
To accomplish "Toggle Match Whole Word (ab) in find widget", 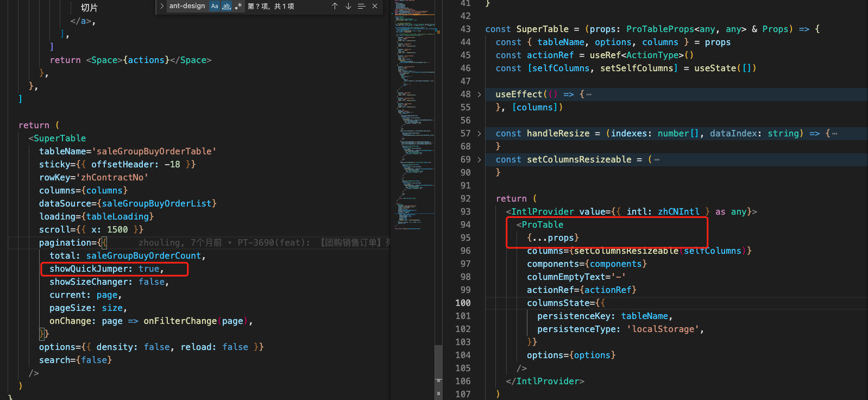I will [x=227, y=6].
